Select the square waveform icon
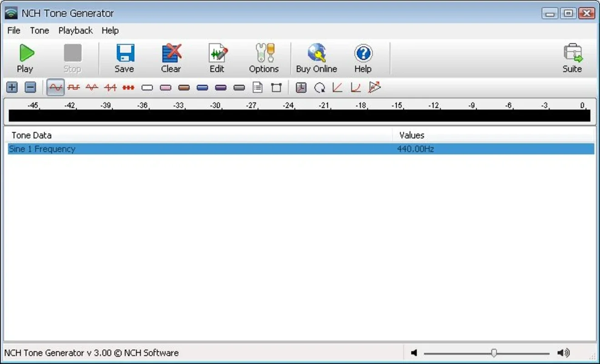 74,87
